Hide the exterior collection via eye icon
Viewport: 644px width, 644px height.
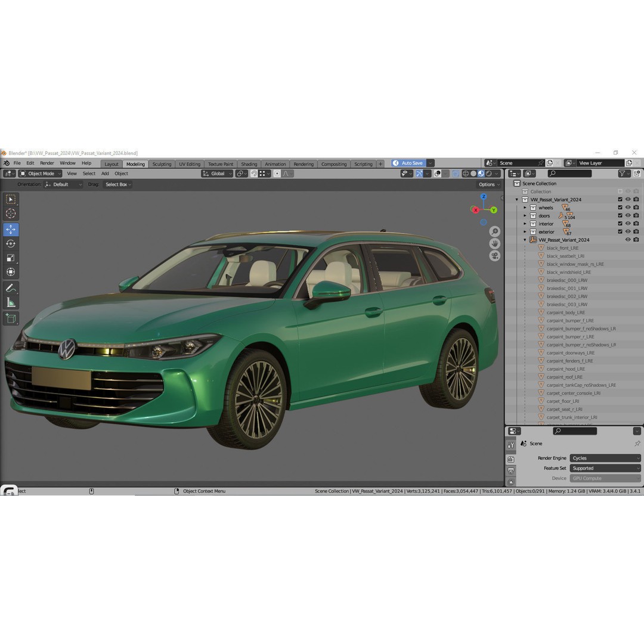[628, 231]
